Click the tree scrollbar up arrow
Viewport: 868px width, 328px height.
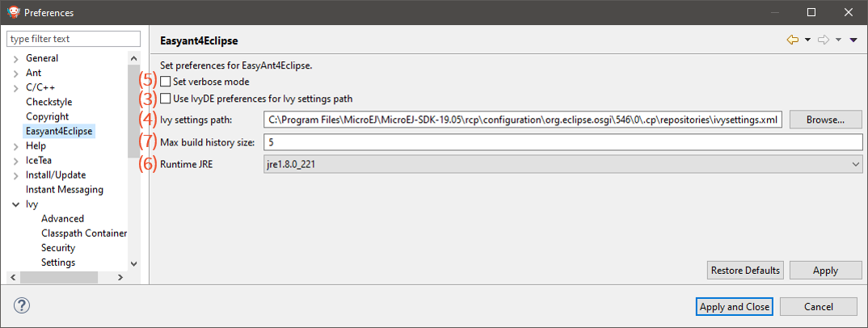pyautogui.click(x=133, y=57)
